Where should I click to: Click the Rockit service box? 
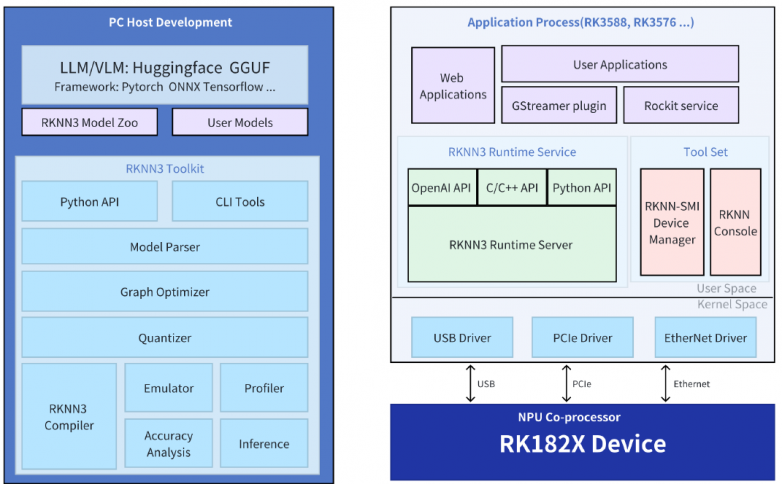tap(681, 105)
